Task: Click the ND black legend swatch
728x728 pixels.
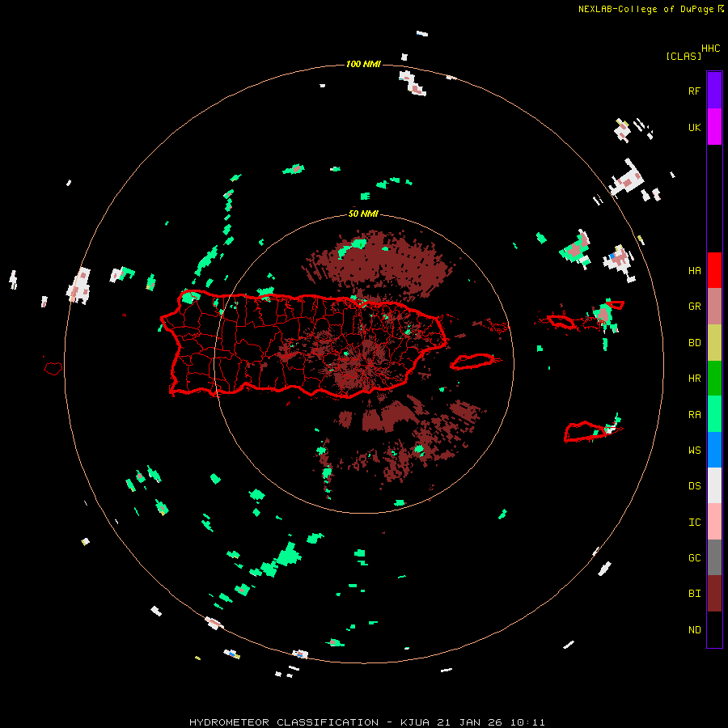Action: (714, 629)
